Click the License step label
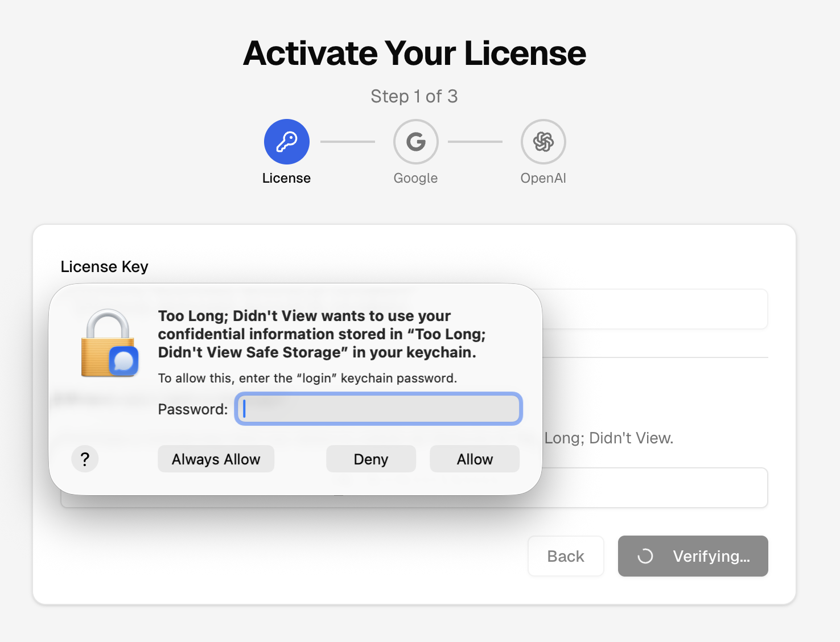 (x=286, y=178)
